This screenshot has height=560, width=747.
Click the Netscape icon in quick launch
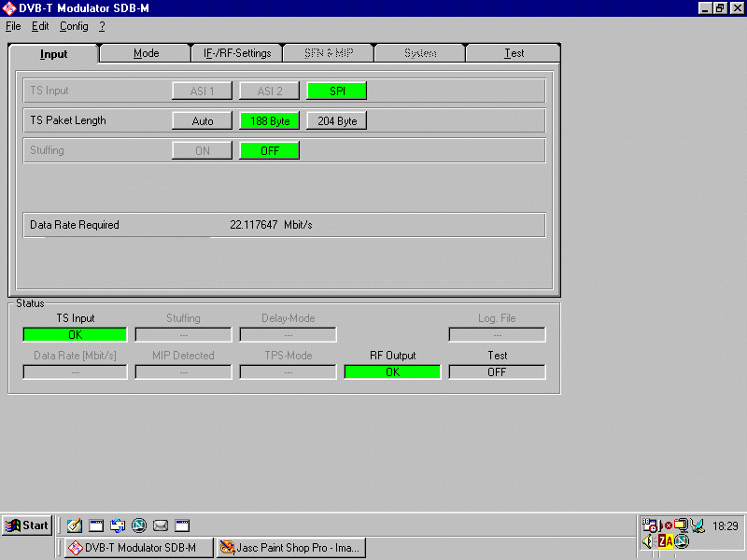coord(139,525)
